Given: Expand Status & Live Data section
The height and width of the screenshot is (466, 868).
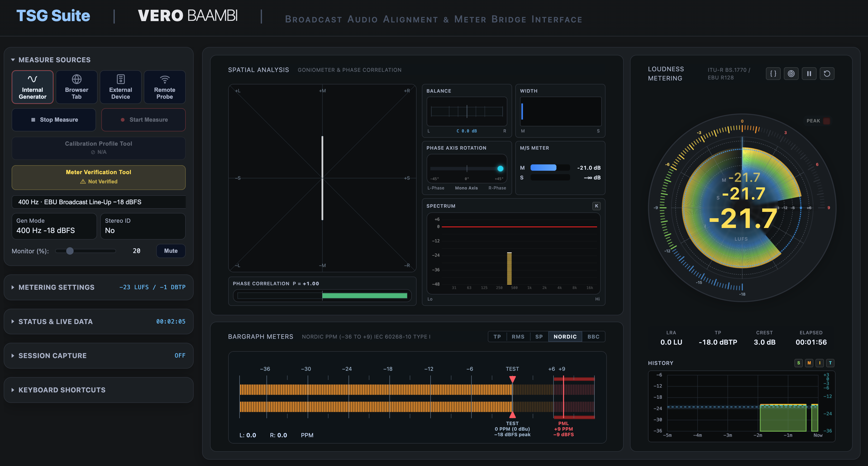Looking at the screenshot, I should [x=98, y=321].
